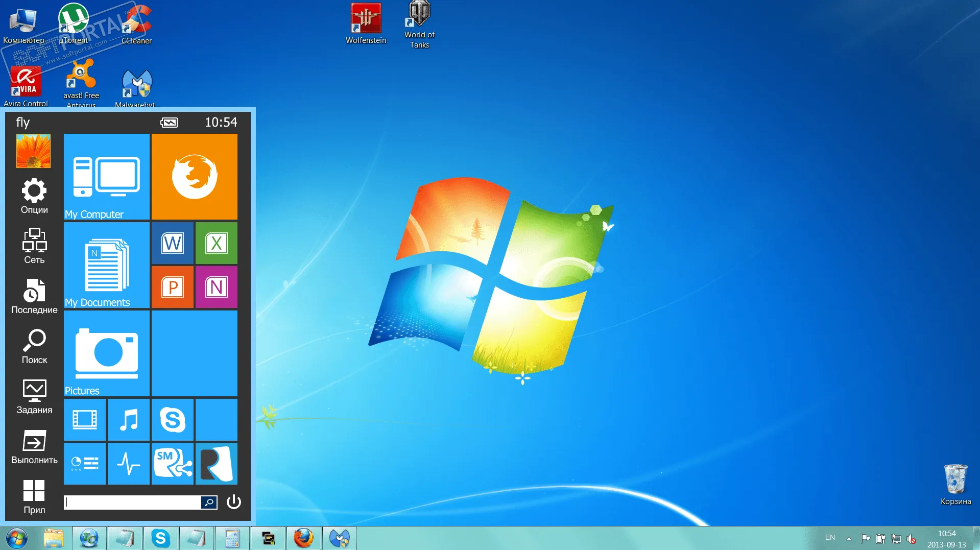980x550 pixels.
Task: Open Опции settings in sidebar
Action: pyautogui.click(x=34, y=196)
